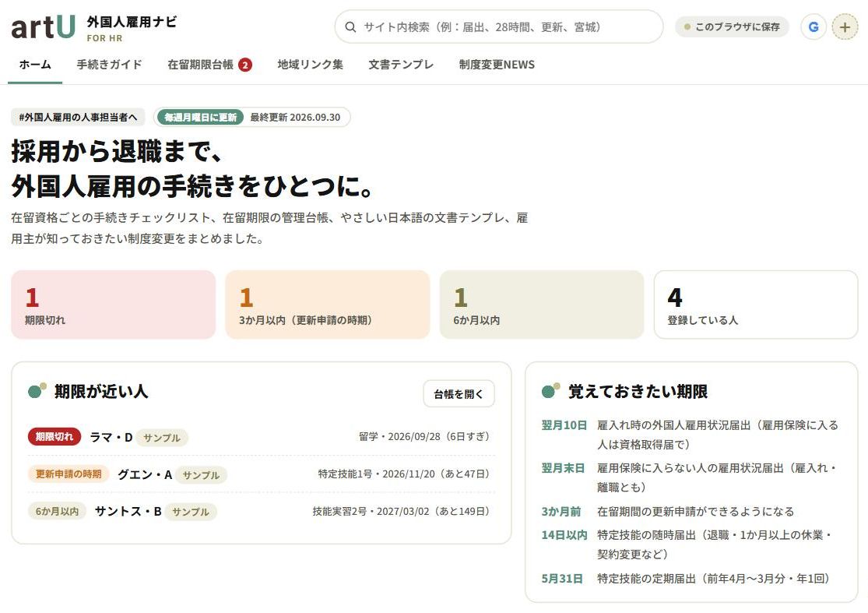Click the red 期限切れ status badge

click(54, 436)
